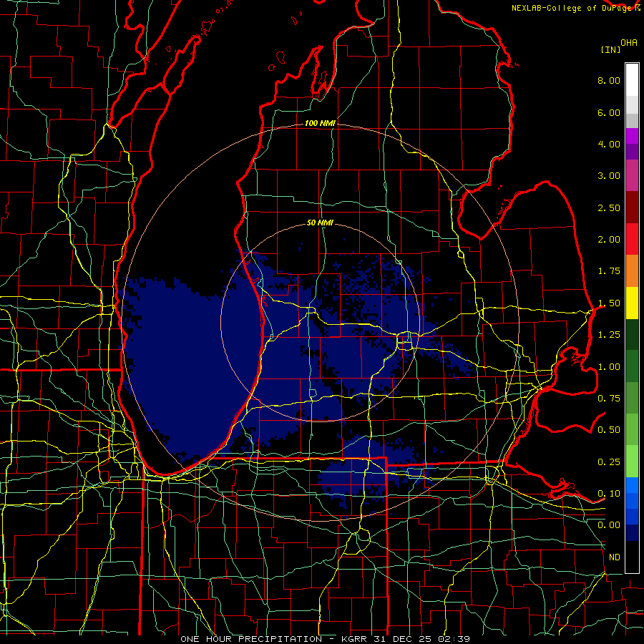644x644 pixels.
Task: Pick the light green swatch beside 0.25
Action: pos(632,462)
